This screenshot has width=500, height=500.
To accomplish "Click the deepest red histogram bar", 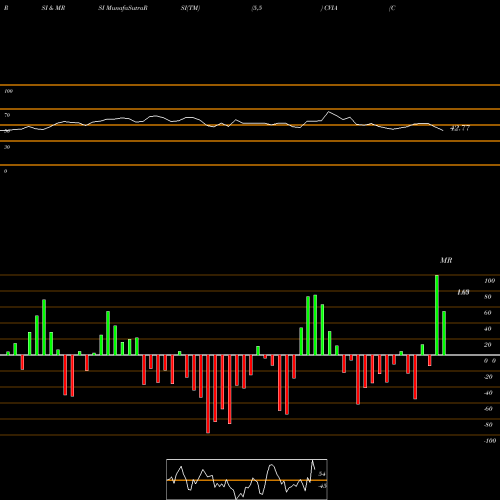I will pyautogui.click(x=208, y=394).
